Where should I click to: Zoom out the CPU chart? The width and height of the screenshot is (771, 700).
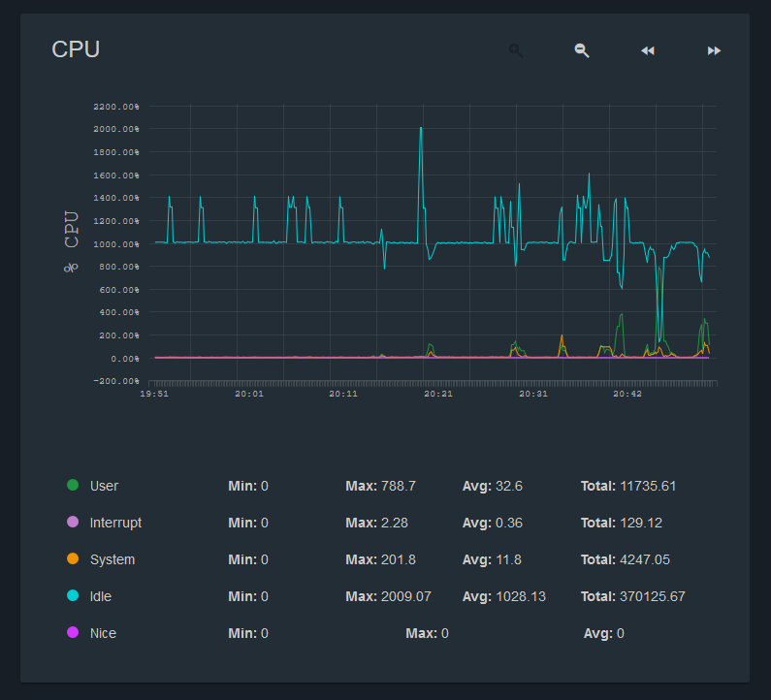(582, 50)
